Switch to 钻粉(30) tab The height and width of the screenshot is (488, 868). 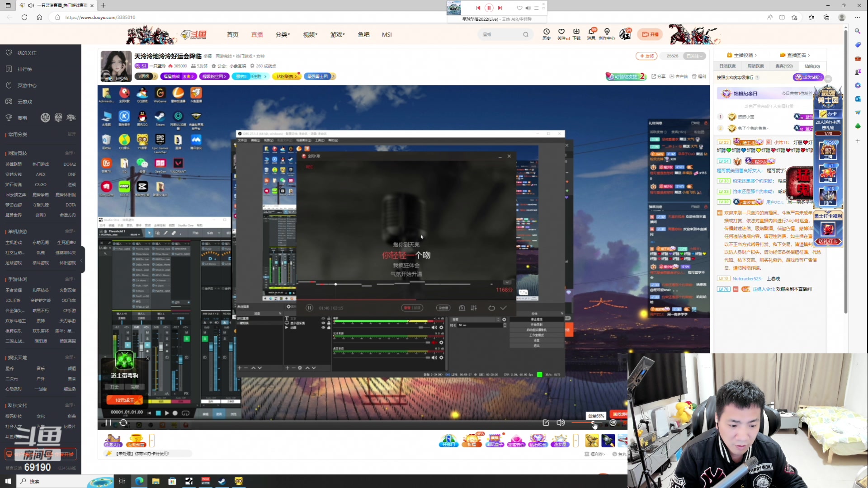pyautogui.click(x=812, y=66)
